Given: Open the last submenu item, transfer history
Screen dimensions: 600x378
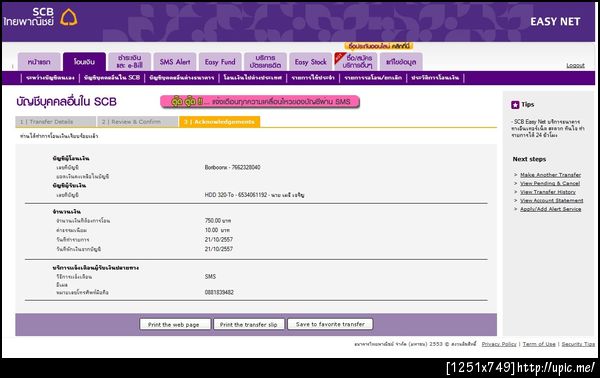Looking at the screenshot, I should [x=435, y=78].
